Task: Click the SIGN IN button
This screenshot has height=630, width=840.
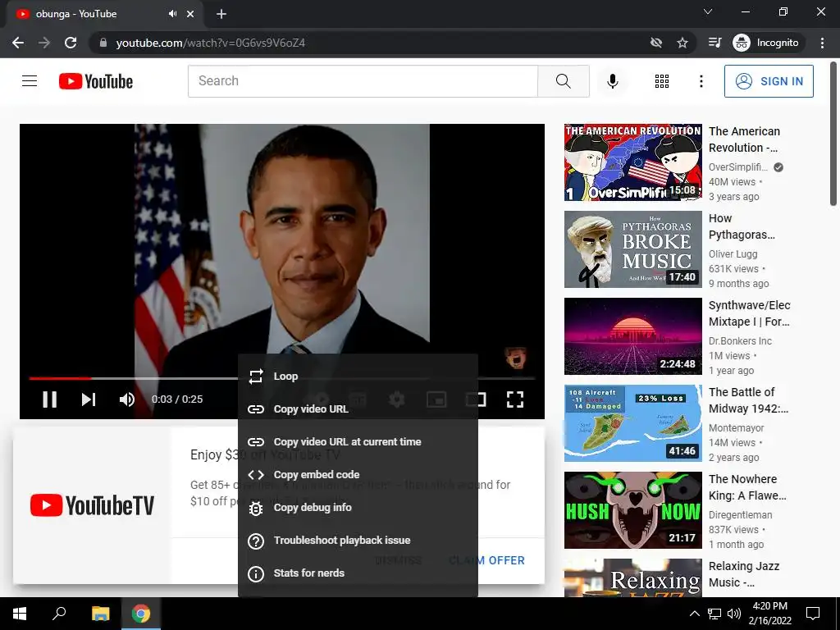Action: 769,81
